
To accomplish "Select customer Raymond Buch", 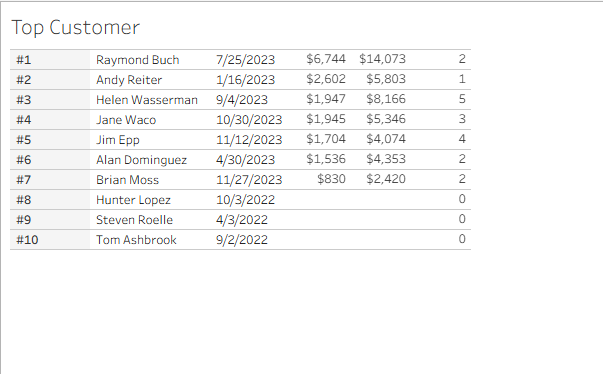I will click(138, 60).
